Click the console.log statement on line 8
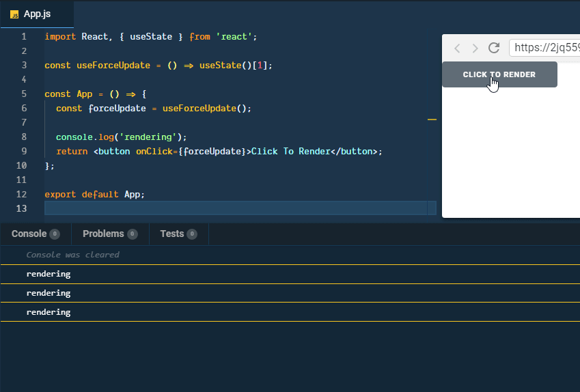Viewport: 580px width, 392px height. [x=121, y=137]
